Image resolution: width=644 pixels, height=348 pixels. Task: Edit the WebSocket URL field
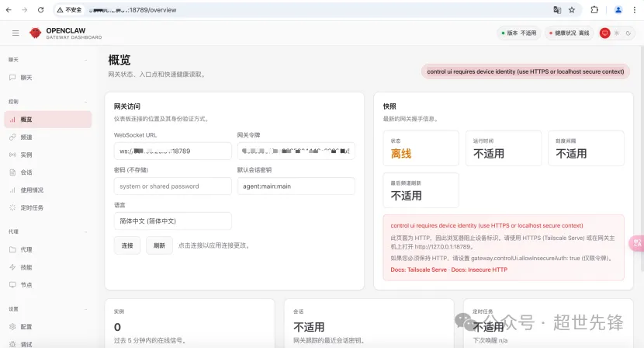tap(173, 151)
